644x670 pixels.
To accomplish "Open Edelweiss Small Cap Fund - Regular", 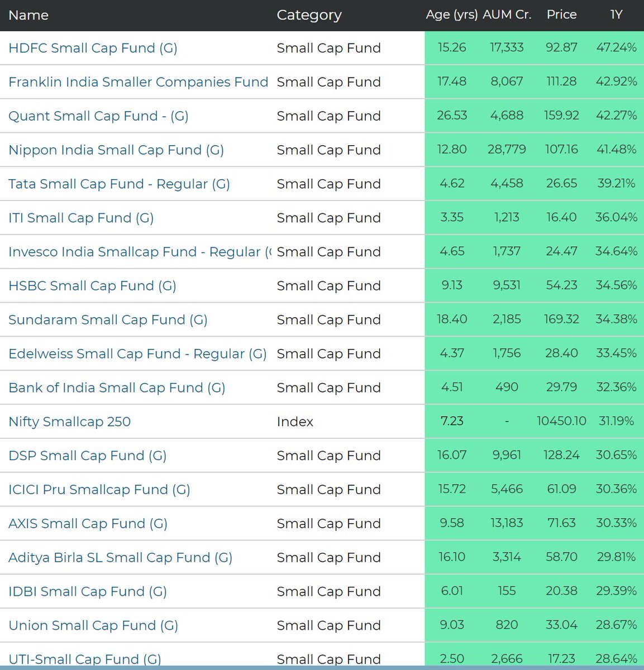I will click(x=137, y=353).
